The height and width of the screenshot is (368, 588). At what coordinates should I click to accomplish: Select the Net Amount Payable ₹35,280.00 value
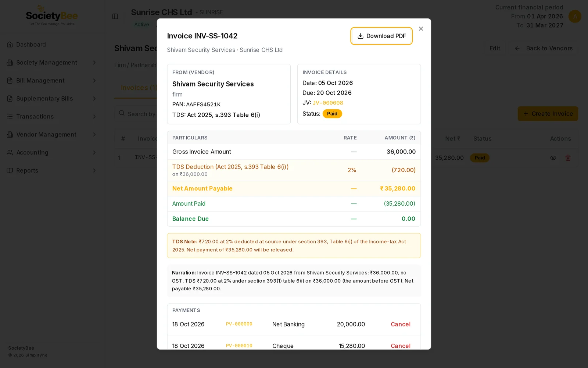[398, 188]
